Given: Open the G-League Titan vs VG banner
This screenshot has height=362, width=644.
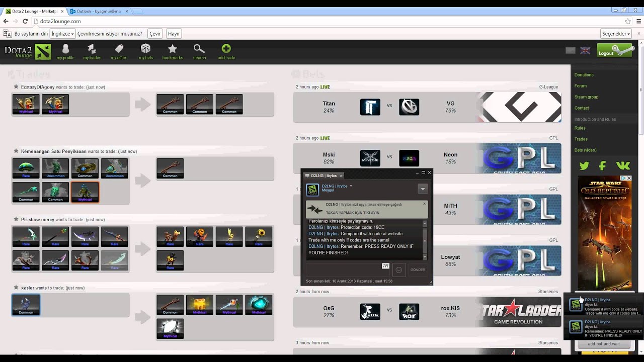Looking at the screenshot, I should click(519, 107).
